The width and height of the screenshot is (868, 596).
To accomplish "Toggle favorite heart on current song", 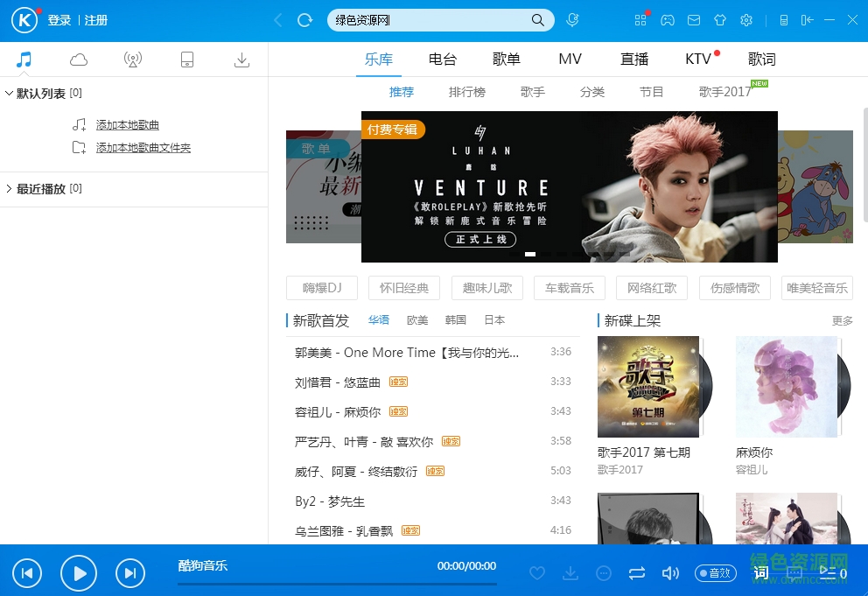I will (537, 573).
